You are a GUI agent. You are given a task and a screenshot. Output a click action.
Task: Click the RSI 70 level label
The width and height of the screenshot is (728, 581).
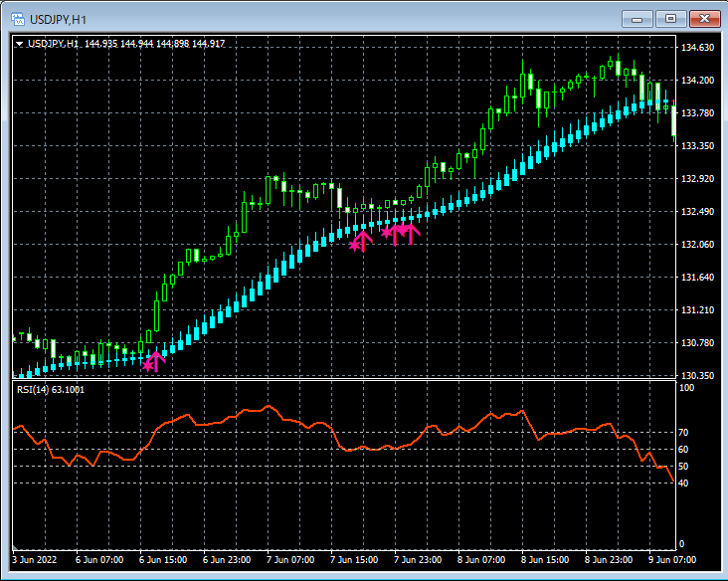(683, 433)
